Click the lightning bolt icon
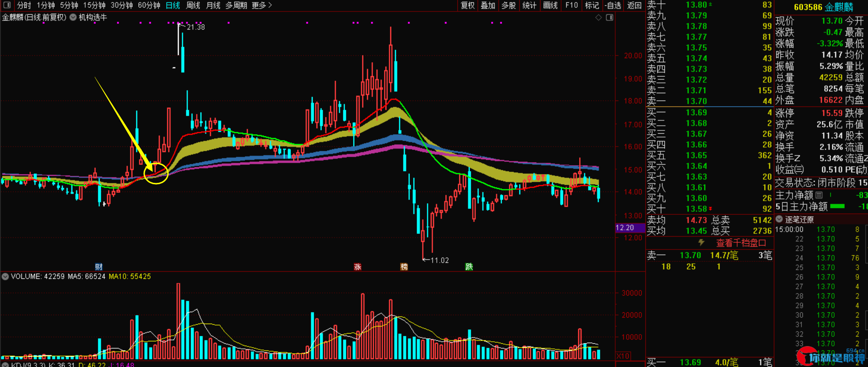Screen dimensions: 868x367 [701, 243]
